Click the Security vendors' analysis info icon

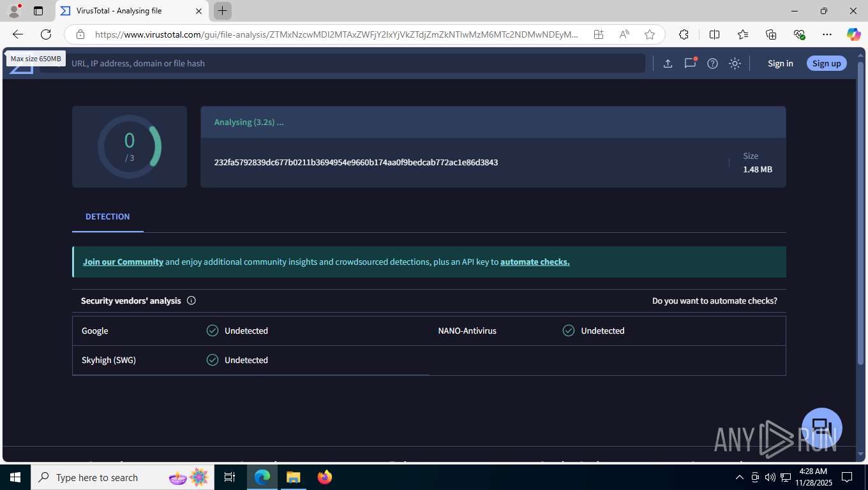(x=191, y=301)
